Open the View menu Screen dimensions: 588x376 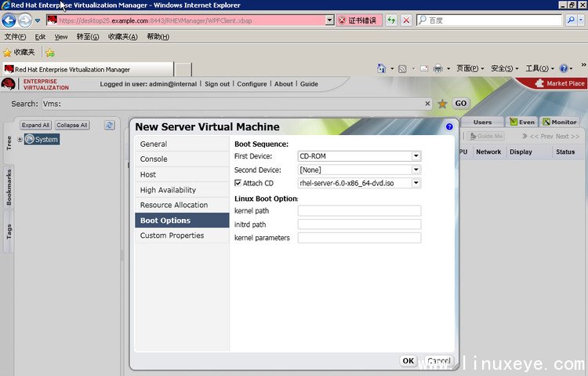click(60, 36)
